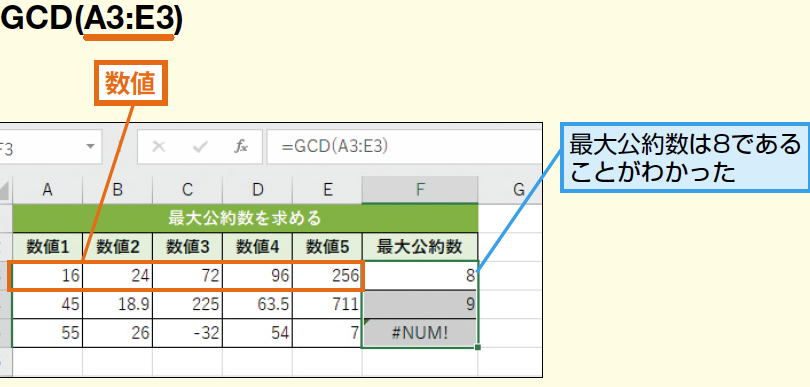Select header cell 数値2
Viewport: 810px width, 387px height.
point(117,247)
